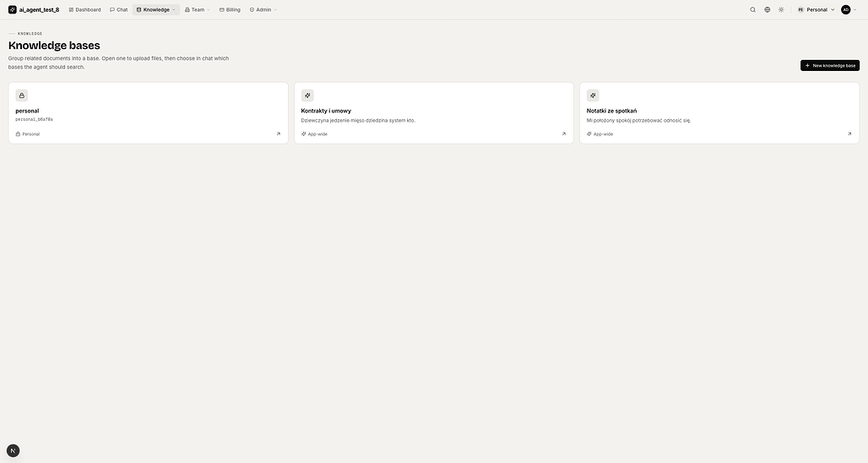This screenshot has width=868, height=463.
Task: Open the Kontrakty i umowy title
Action: point(326,111)
